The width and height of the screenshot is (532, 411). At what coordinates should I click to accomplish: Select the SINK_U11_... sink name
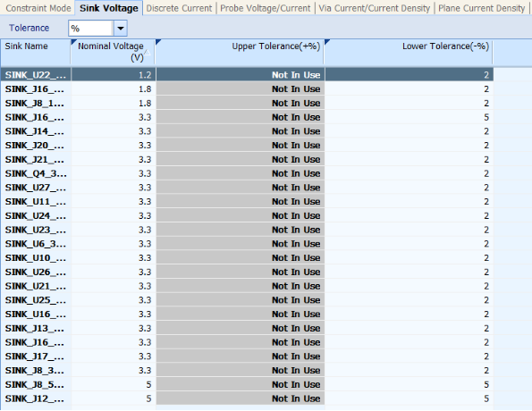pos(36,201)
